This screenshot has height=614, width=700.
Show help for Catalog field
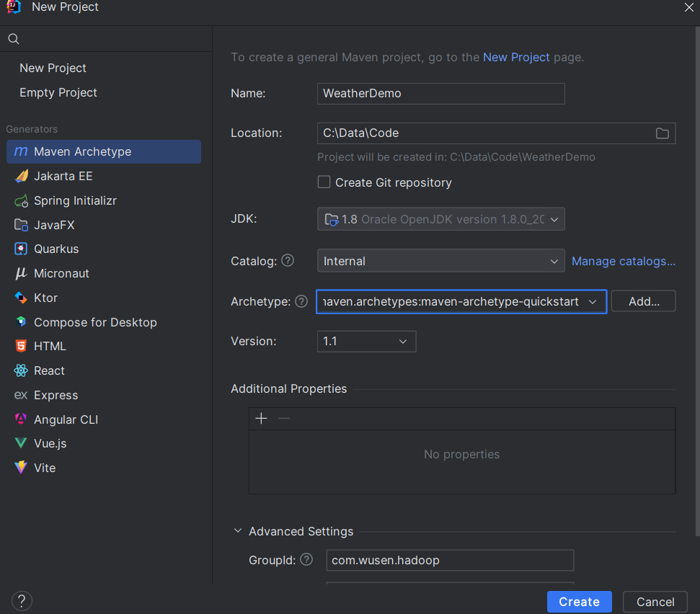pos(288,261)
